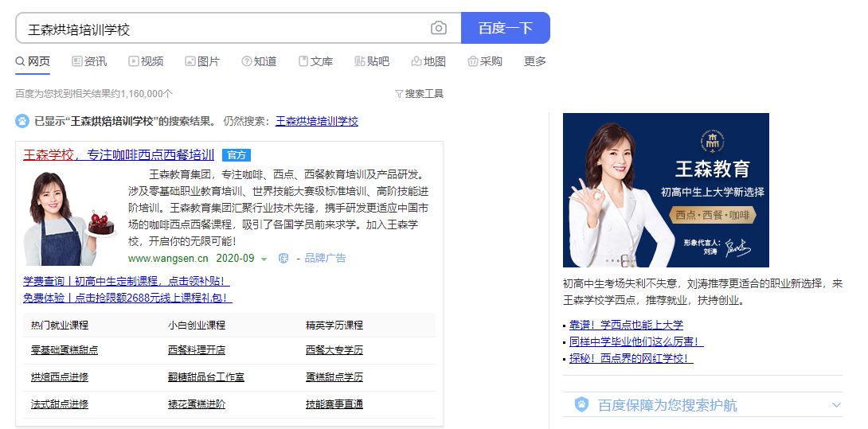This screenshot has width=868, height=429.
Task: Switch to the 资讯 tab
Action: (x=89, y=61)
